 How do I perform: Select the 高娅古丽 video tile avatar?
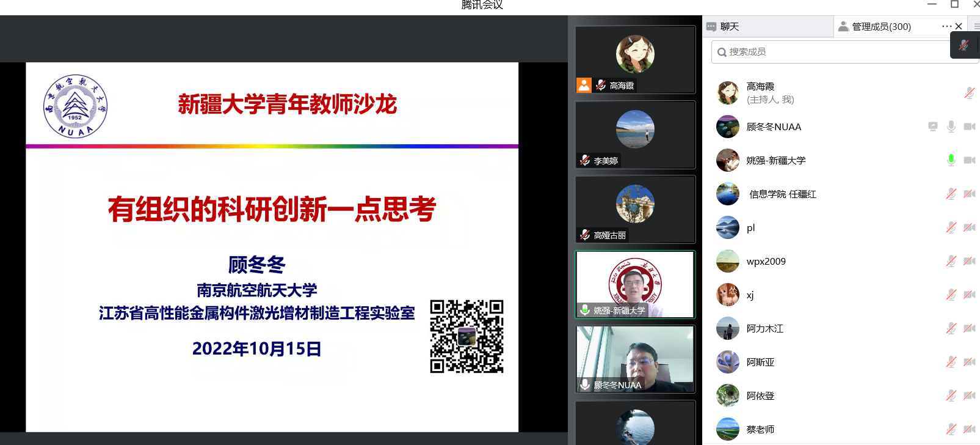pyautogui.click(x=635, y=204)
